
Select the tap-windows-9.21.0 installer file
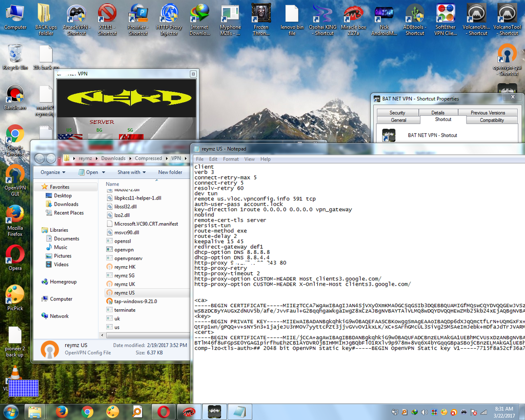point(135,302)
